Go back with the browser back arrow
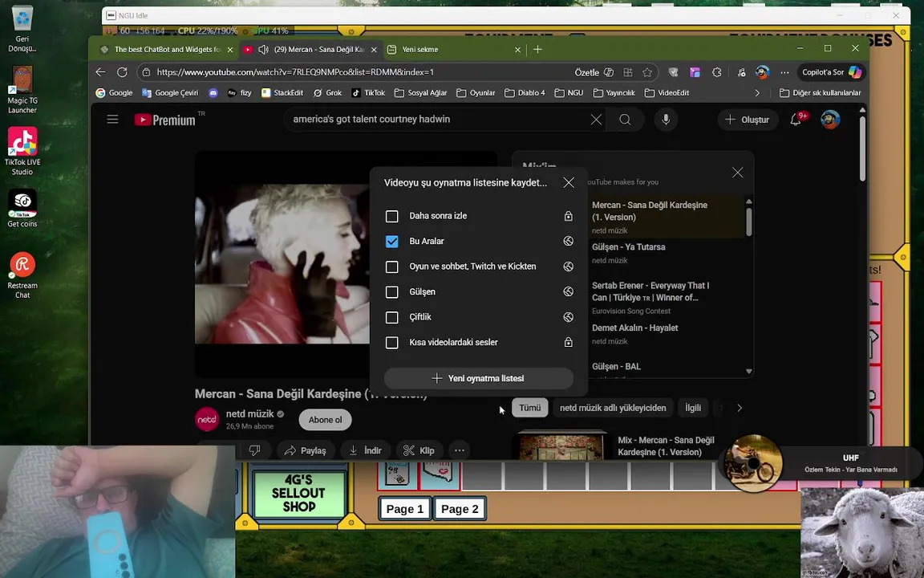Image resolution: width=924 pixels, height=578 pixels. pos(101,72)
